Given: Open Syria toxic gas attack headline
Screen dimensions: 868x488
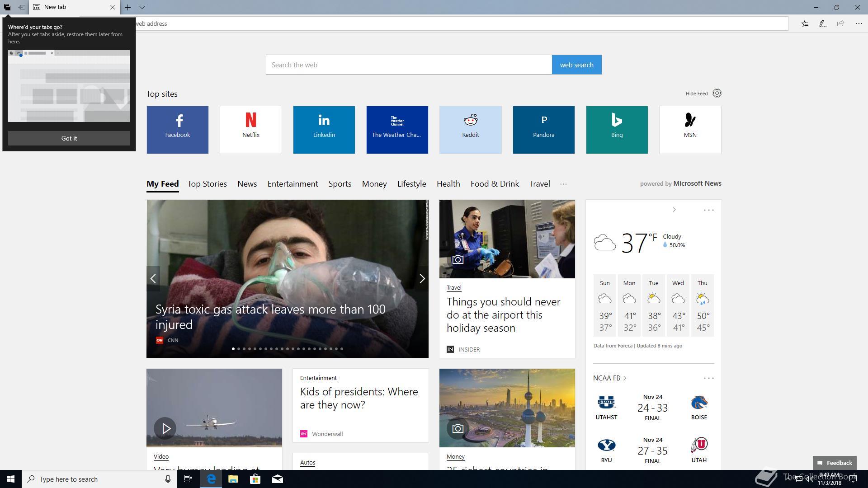Looking at the screenshot, I should pyautogui.click(x=270, y=317).
